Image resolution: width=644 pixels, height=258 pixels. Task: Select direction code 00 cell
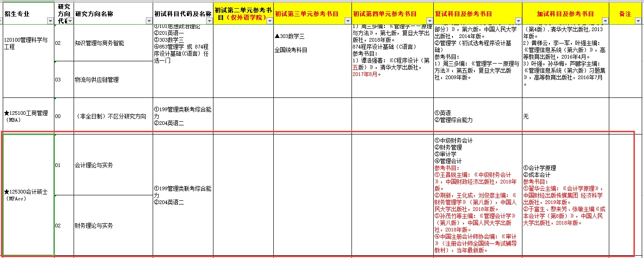[64, 116]
